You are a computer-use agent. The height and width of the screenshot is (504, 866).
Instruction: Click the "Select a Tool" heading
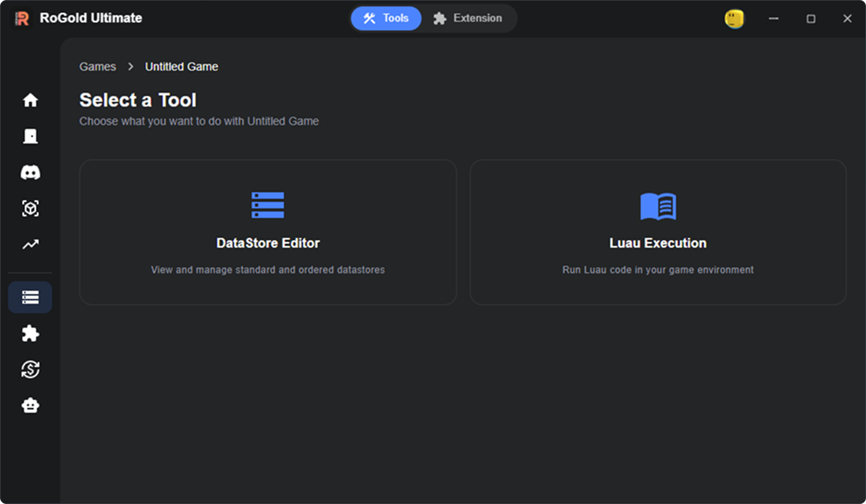tap(138, 100)
